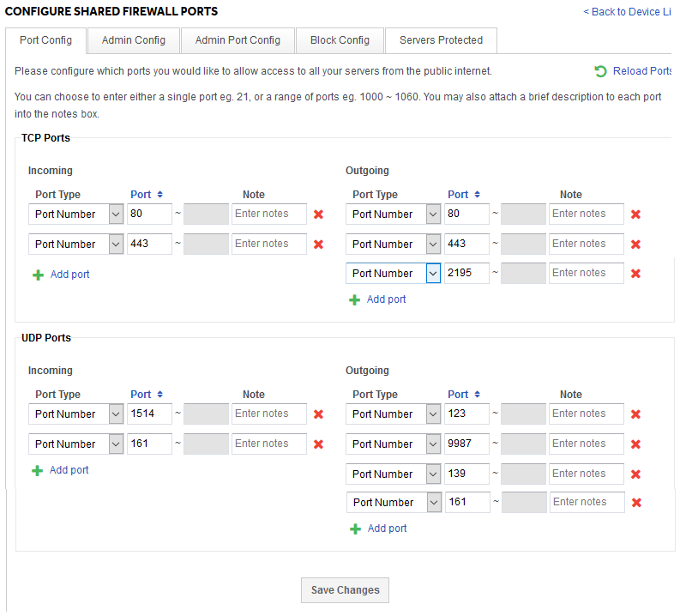Click the notes field for TCP port 443
Viewport: 686px width, 616px height.
[268, 244]
